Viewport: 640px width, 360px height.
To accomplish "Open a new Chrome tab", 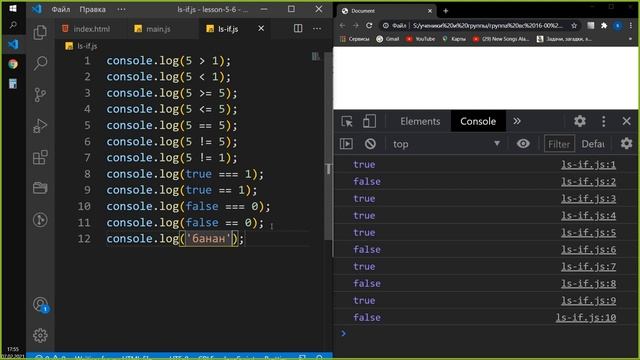I will [x=446, y=11].
